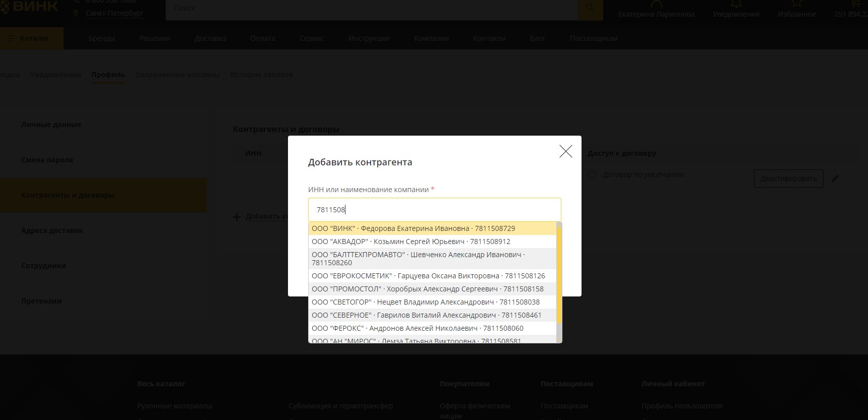Click the Деактивировать button
Screen dimensions: 868x420
point(788,178)
